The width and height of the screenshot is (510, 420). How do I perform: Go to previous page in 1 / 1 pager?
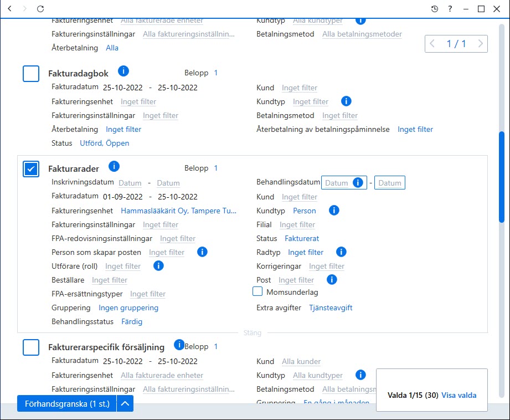point(432,43)
